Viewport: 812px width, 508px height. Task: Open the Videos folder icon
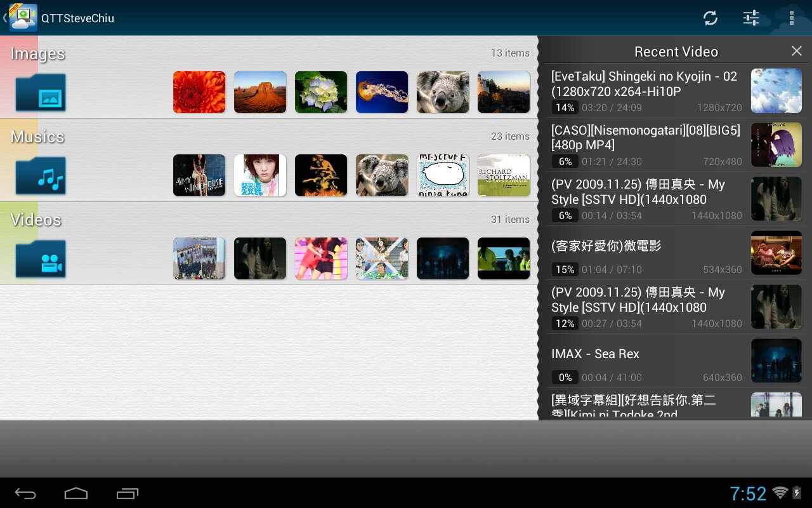pyautogui.click(x=41, y=259)
